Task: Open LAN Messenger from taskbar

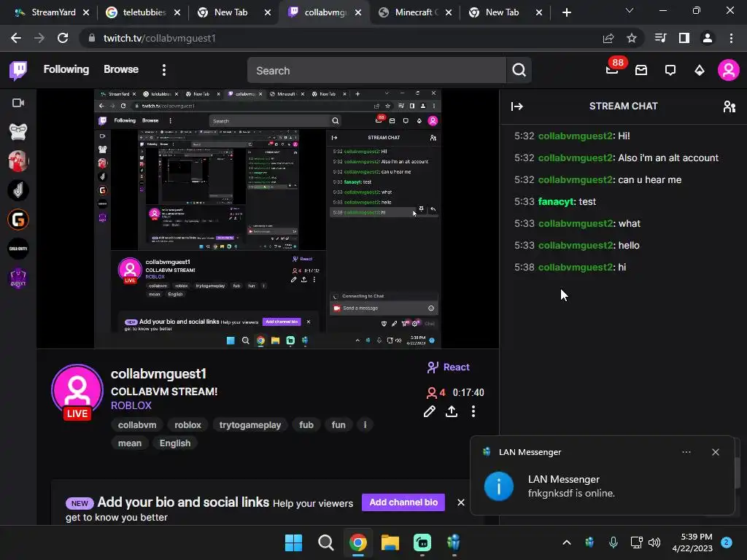Action: click(454, 542)
